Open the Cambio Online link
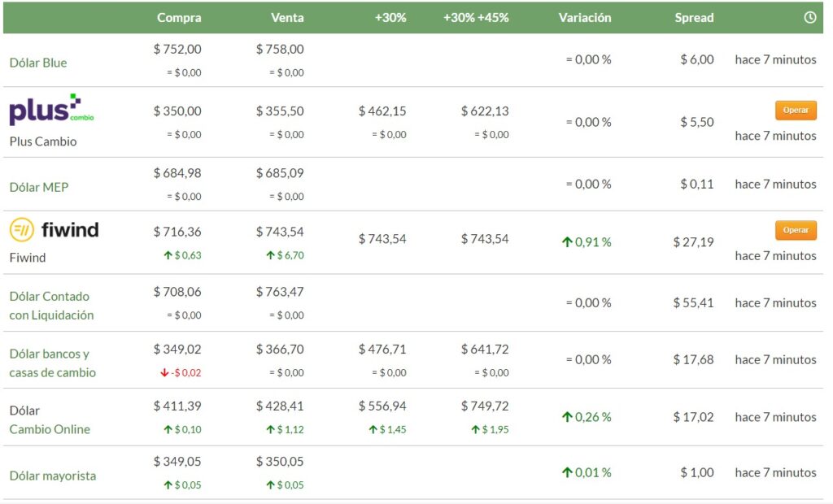The image size is (833, 504). point(50,429)
